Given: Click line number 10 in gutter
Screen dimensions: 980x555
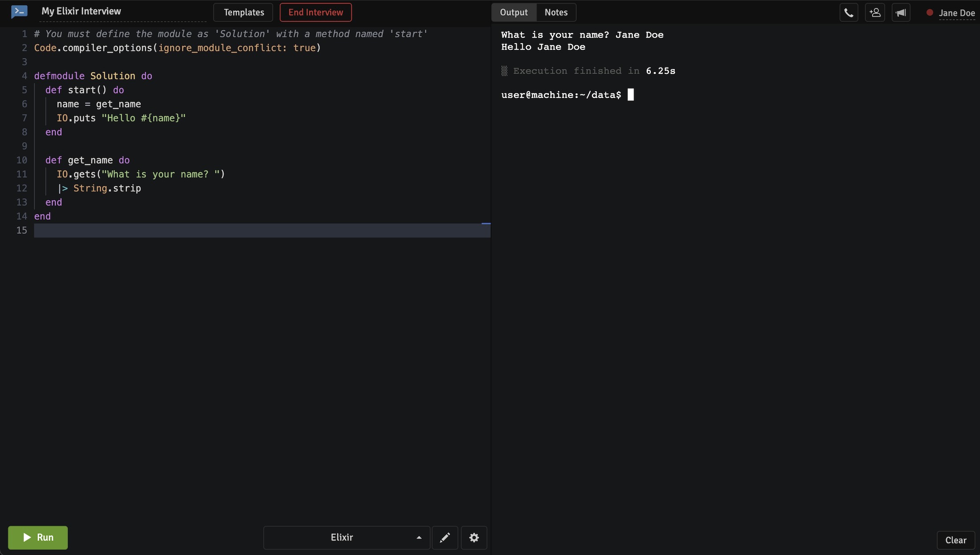Looking at the screenshot, I should click(x=22, y=160).
